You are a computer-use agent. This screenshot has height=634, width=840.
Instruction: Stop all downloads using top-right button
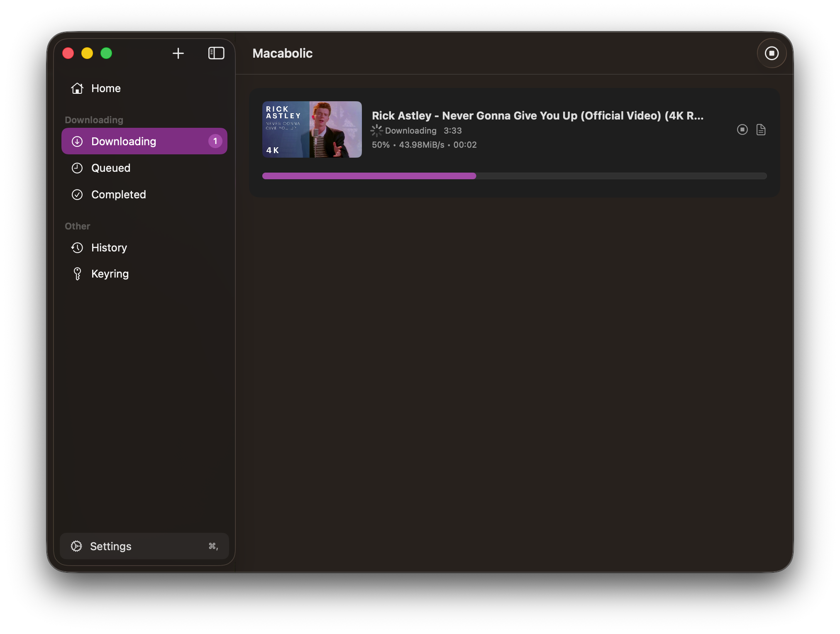click(x=772, y=53)
